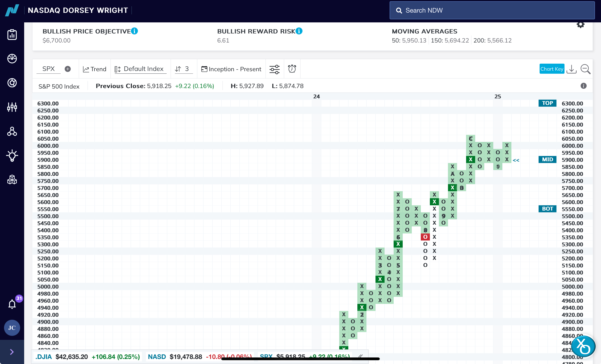Image resolution: width=601 pixels, height=364 pixels.
Task: Collapse the bottom ticker bar arrows
Action: [x=360, y=356]
